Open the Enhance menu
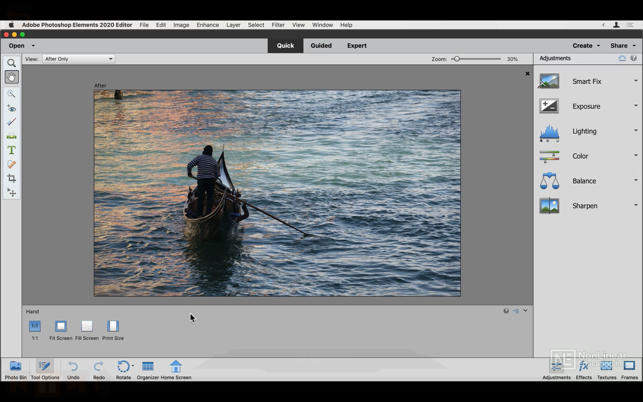Screen dimensions: 643x402 [x=207, y=25]
